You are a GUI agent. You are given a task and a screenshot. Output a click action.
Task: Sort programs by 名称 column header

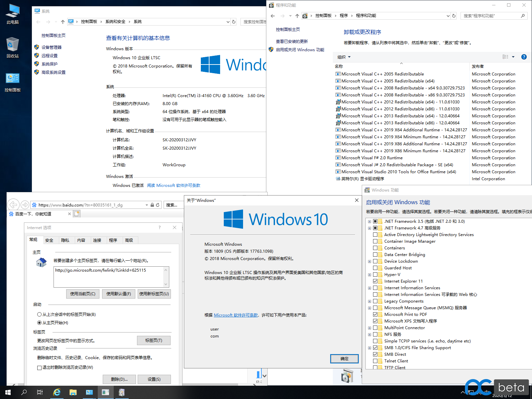[339, 66]
